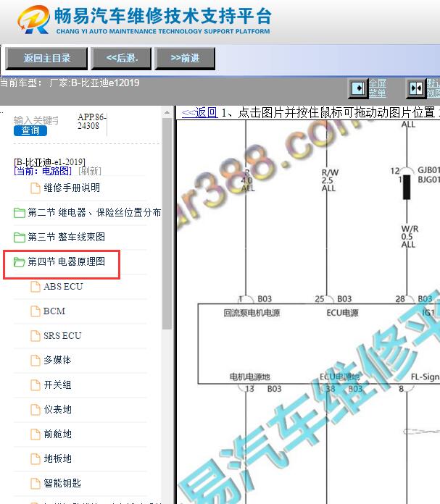Click the open folder icon beside 第四节

(x=20, y=262)
